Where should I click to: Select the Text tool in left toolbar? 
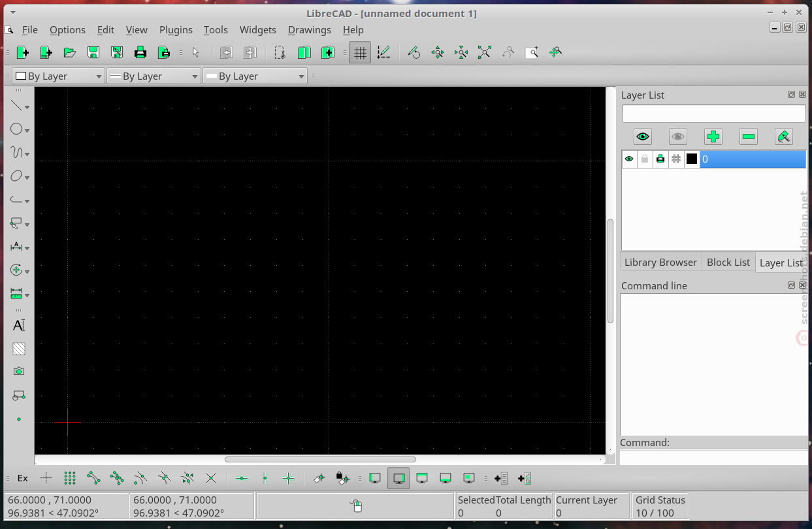pos(19,325)
